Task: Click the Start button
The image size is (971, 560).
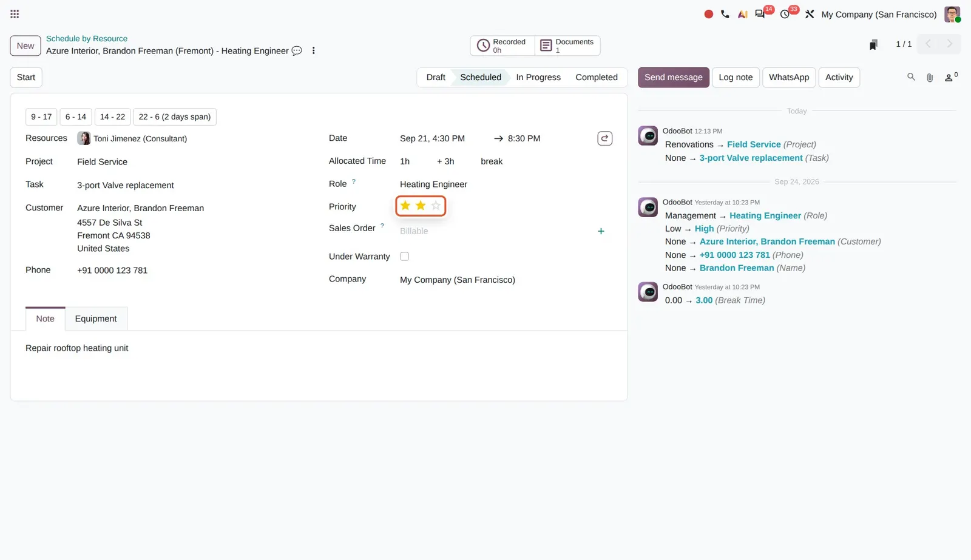Action: (26, 77)
